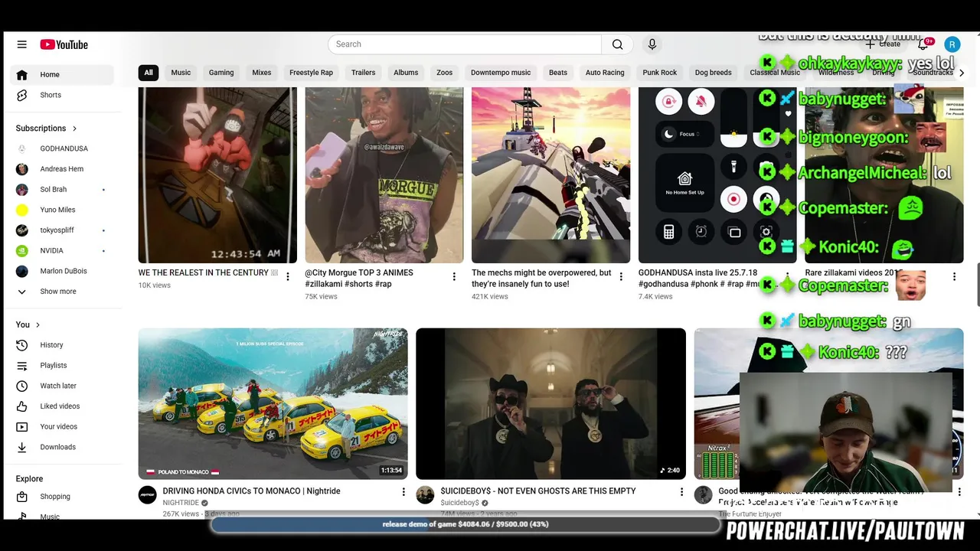
Task: Play the City Morgue top animes short
Action: pyautogui.click(x=384, y=175)
